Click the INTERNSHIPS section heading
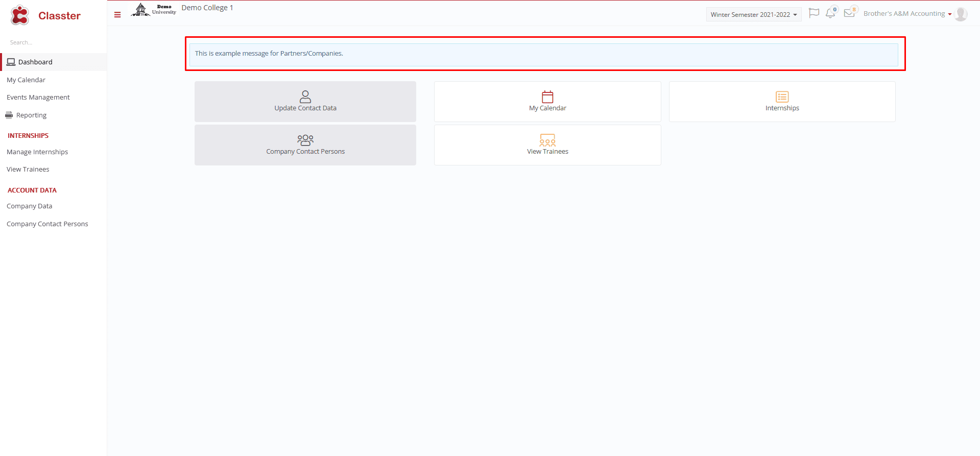 28,135
